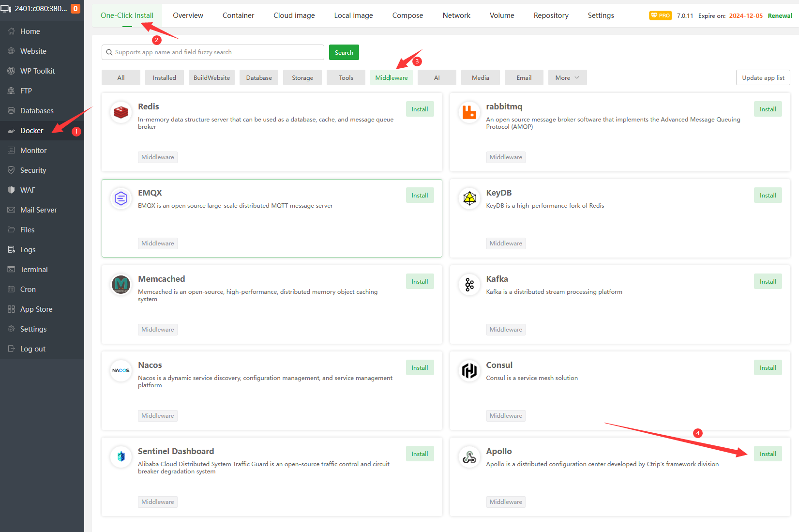This screenshot has width=799, height=532.
Task: Select the Middleware category filter
Action: (x=392, y=78)
